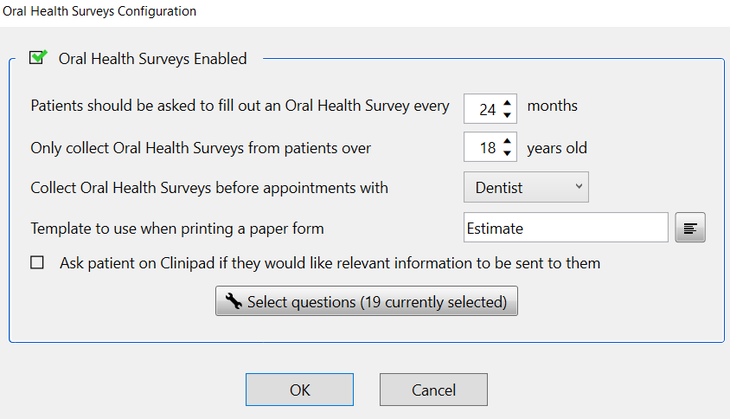Viewport: 730px width, 419px height.
Task: Enable the Ask patient on Clinipad checkbox
Action: click(38, 263)
